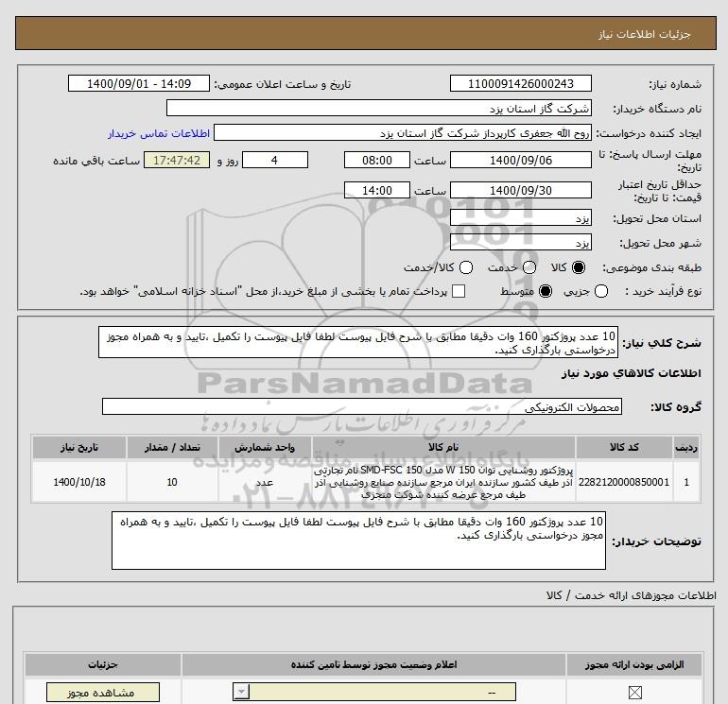This screenshot has height=704, width=728.
Task: Click the response deadline date 1400/09/06
Action: point(520,160)
